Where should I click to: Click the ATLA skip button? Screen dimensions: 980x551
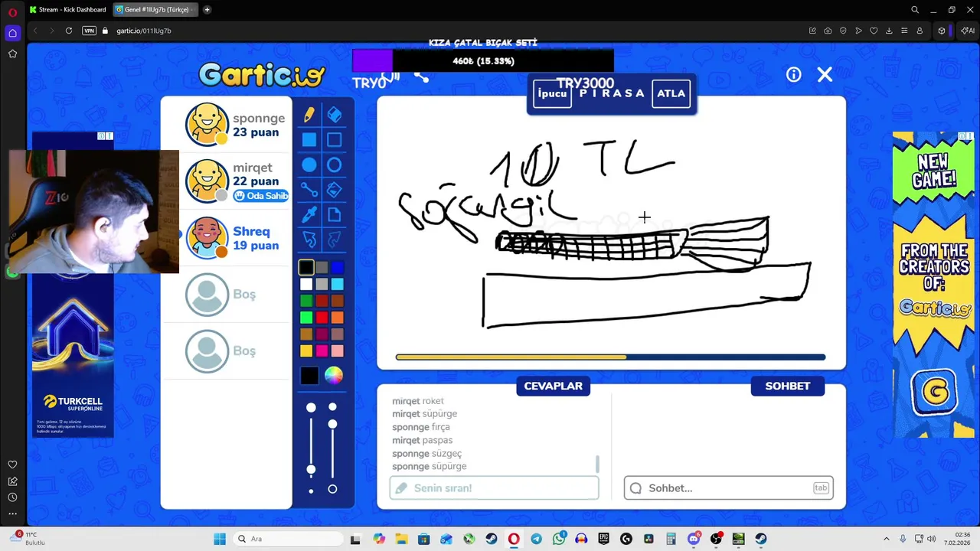pos(671,93)
